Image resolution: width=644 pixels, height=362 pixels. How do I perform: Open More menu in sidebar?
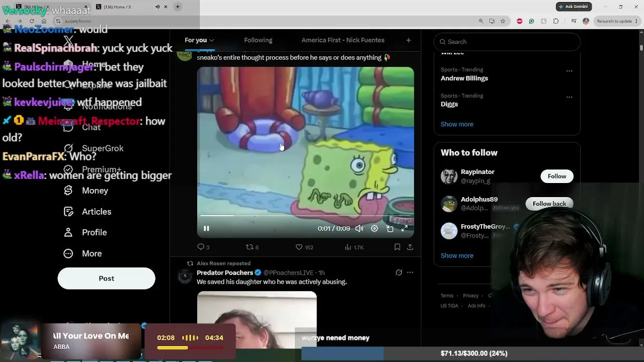(x=83, y=253)
